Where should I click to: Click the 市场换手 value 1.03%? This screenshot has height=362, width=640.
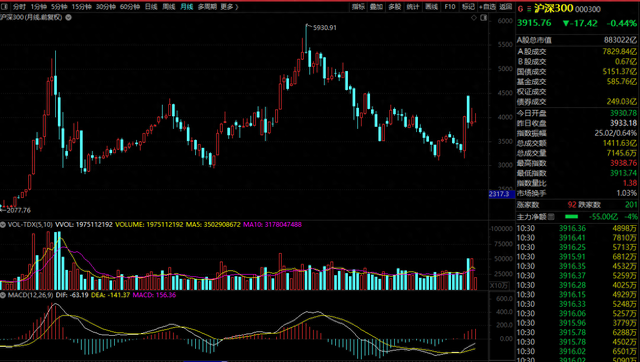pos(627,193)
